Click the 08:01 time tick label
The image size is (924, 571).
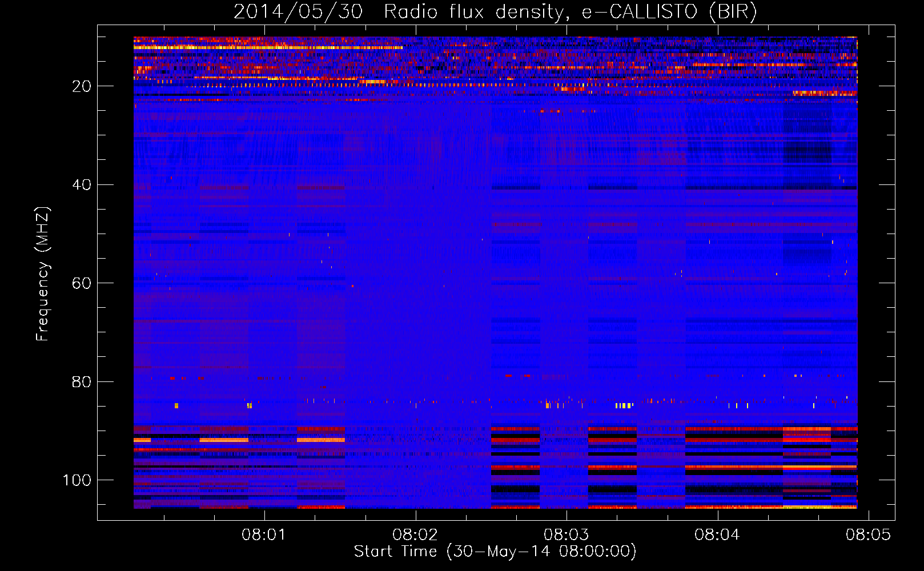coord(263,535)
